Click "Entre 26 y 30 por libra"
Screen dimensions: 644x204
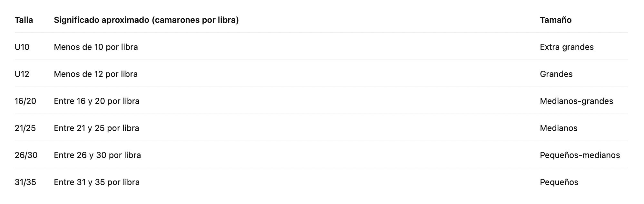pyautogui.click(x=97, y=155)
